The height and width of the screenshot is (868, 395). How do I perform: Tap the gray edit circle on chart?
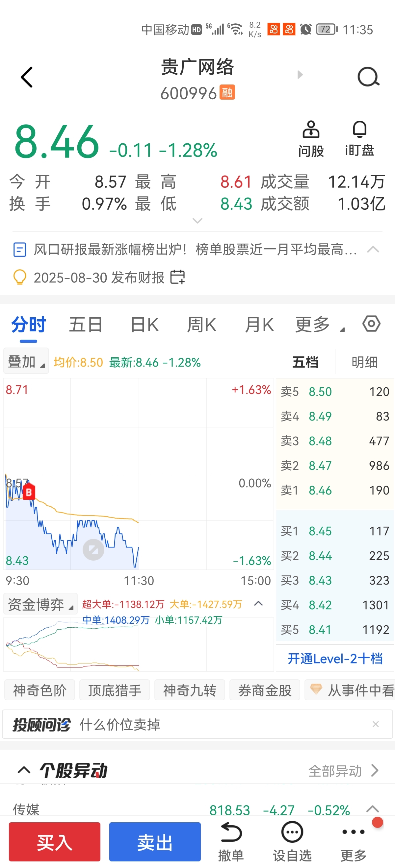pos(93,550)
